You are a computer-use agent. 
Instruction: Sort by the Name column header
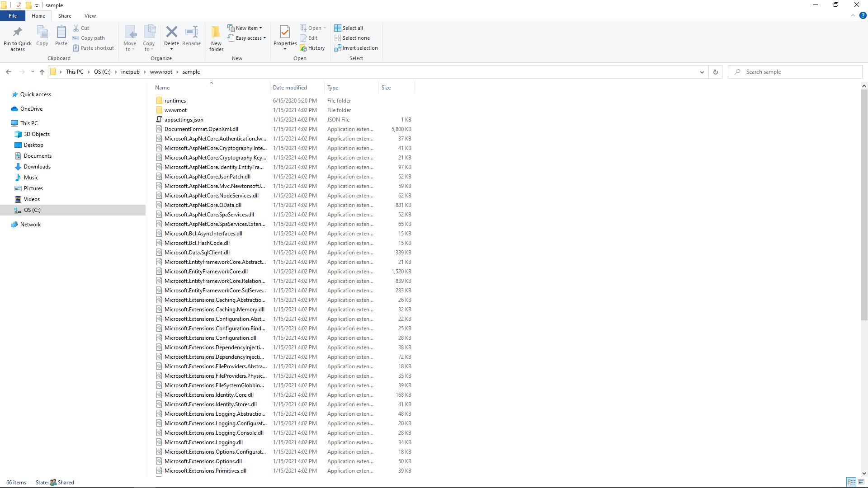(211, 88)
